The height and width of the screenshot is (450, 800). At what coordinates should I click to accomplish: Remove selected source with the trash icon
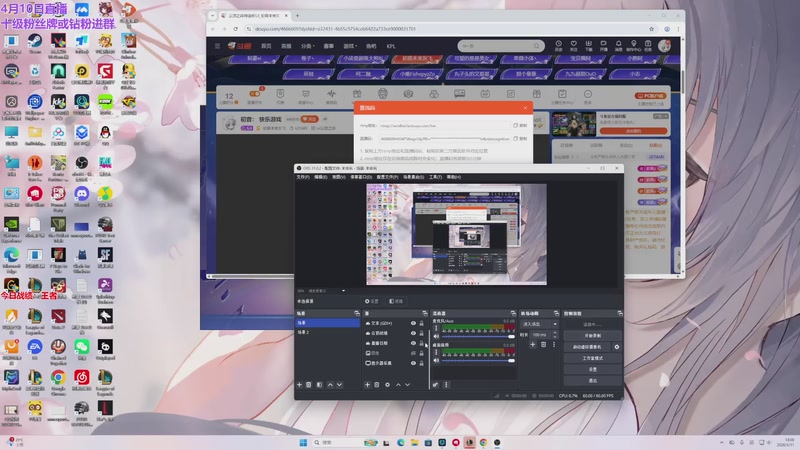377,385
